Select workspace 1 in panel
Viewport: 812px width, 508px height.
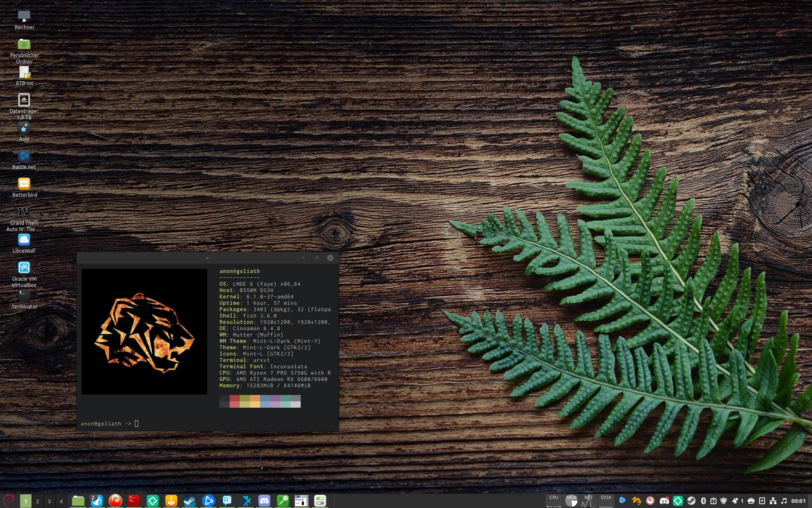pyautogui.click(x=26, y=501)
